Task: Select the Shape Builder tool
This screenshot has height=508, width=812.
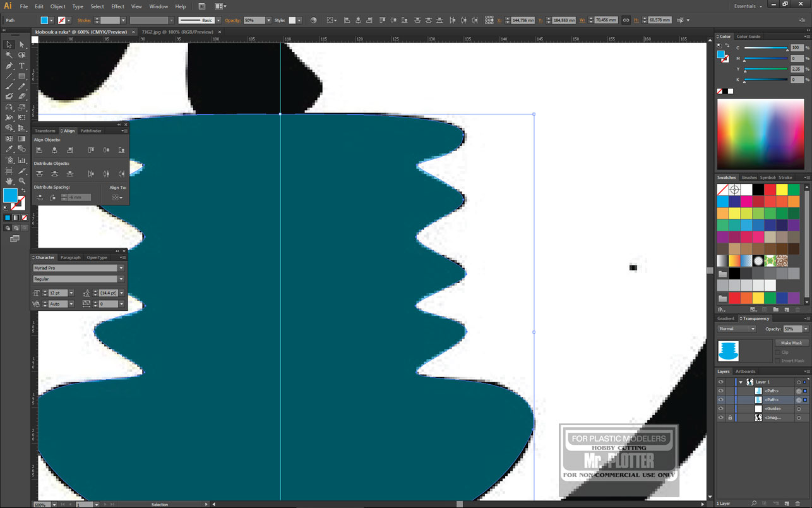Action: pos(9,128)
